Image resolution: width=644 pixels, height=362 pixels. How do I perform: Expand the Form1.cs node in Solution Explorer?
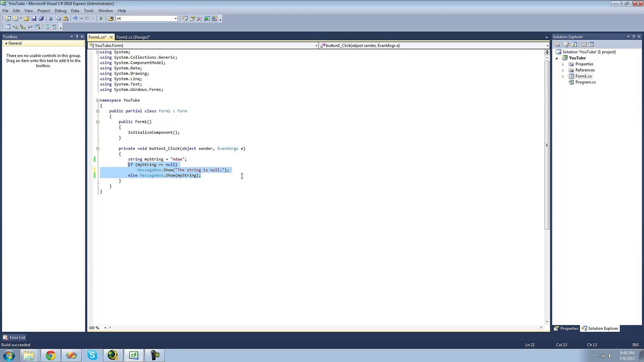(x=563, y=76)
